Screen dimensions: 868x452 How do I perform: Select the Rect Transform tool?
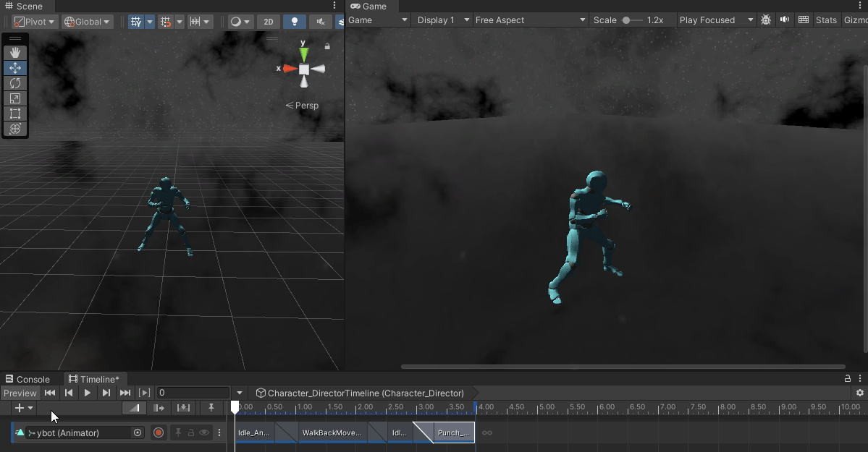click(15, 114)
